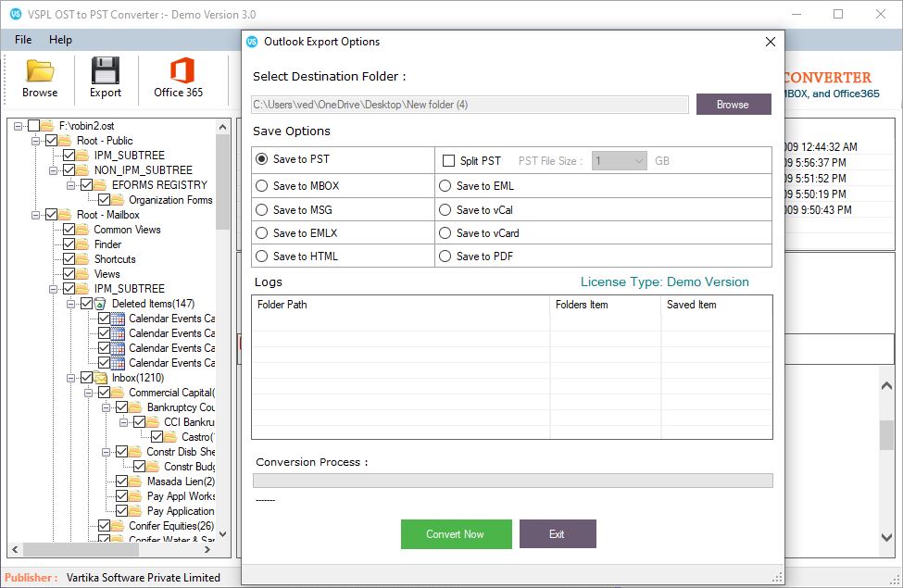The height and width of the screenshot is (588, 903).
Task: Click the Browse folder toolbar icon
Action: pyautogui.click(x=40, y=70)
